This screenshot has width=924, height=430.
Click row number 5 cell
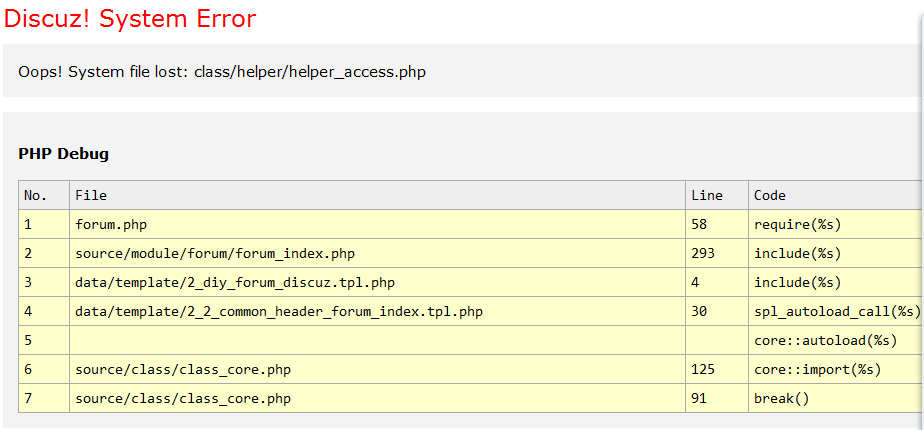[44, 340]
